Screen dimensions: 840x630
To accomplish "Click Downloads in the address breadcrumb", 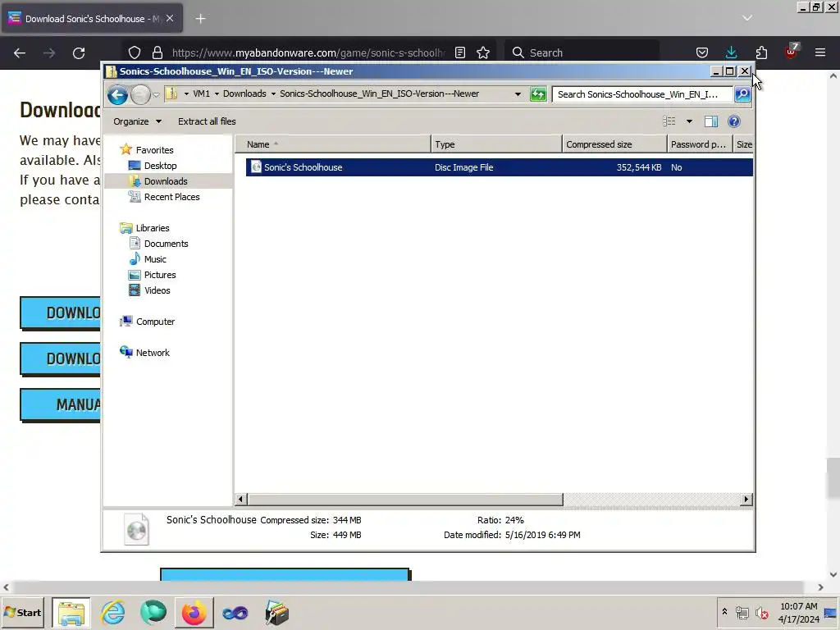I will [x=244, y=94].
